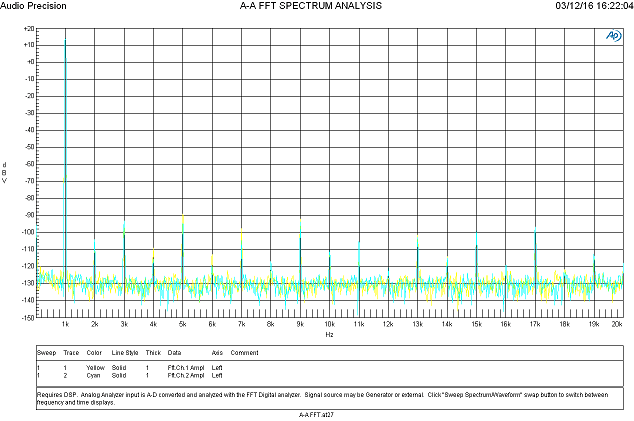Click the AP logo icon in graph corner
Viewport: 634px width, 421px height.
click(x=613, y=36)
